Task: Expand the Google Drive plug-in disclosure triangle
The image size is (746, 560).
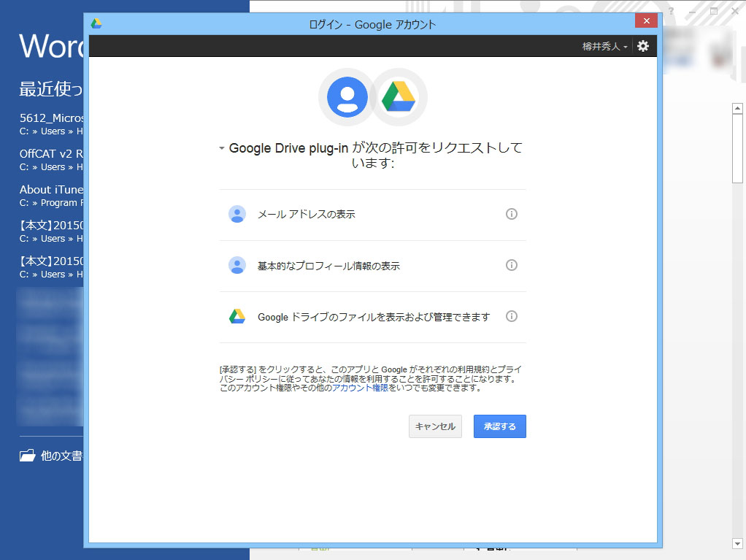Action: pyautogui.click(x=221, y=147)
